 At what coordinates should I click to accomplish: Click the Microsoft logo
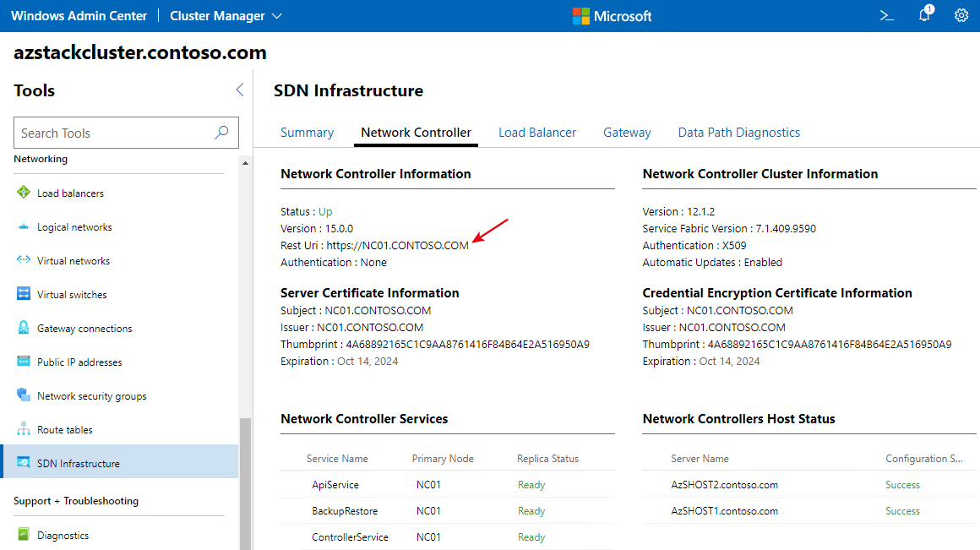pyautogui.click(x=612, y=15)
